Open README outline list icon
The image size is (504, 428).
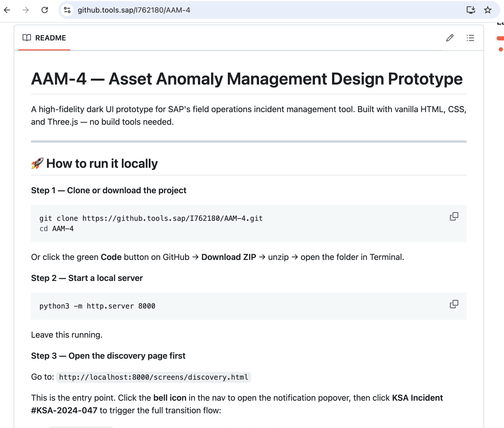[x=470, y=38]
